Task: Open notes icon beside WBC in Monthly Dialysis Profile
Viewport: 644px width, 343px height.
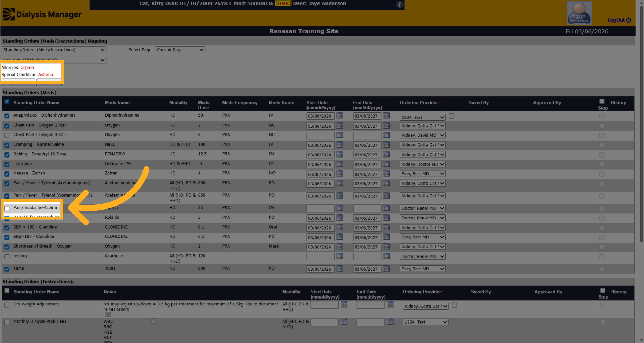Action: (153, 321)
